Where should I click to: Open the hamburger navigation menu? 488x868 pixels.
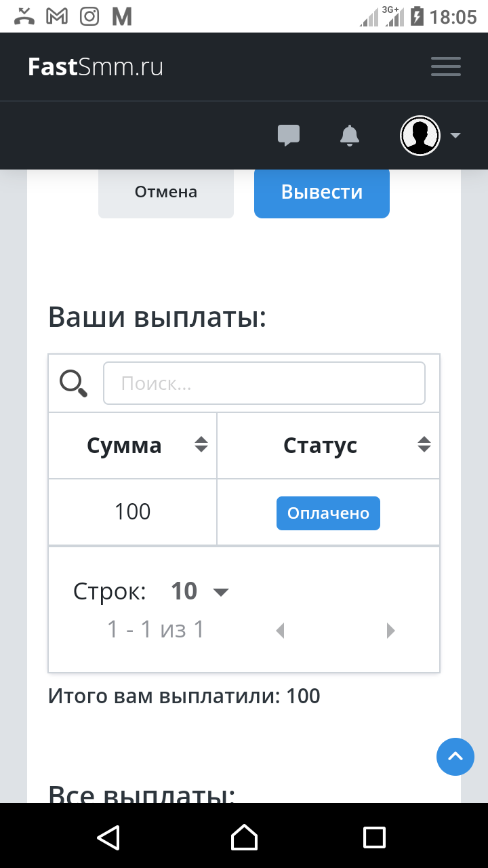coord(446,66)
